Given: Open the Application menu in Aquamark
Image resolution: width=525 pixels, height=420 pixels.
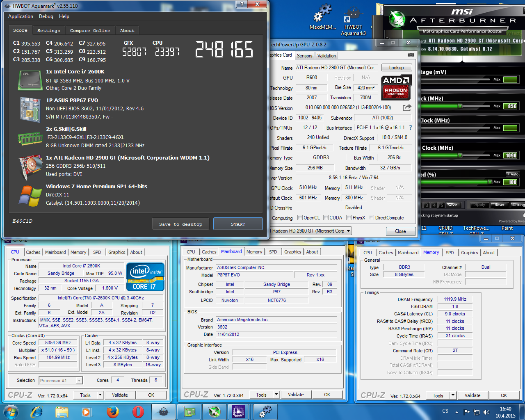Looking at the screenshot, I should [x=21, y=16].
